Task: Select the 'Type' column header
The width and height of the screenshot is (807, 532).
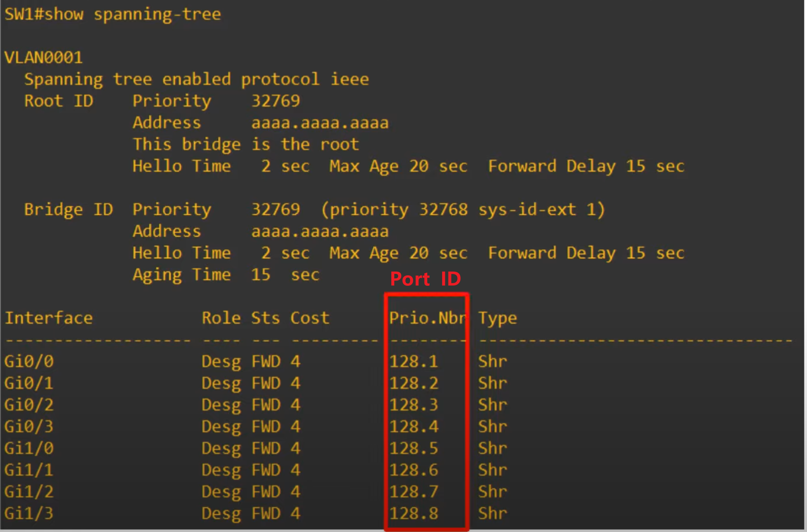Action: [x=498, y=319]
